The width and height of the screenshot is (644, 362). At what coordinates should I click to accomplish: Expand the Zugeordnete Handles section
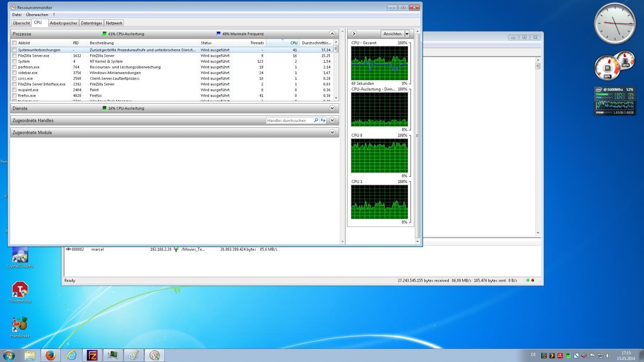point(332,120)
